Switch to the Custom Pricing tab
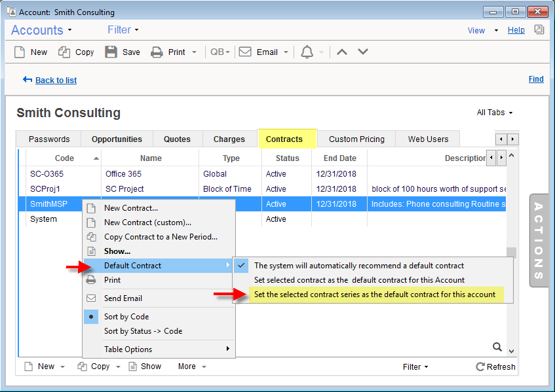555x392 pixels. pos(356,139)
